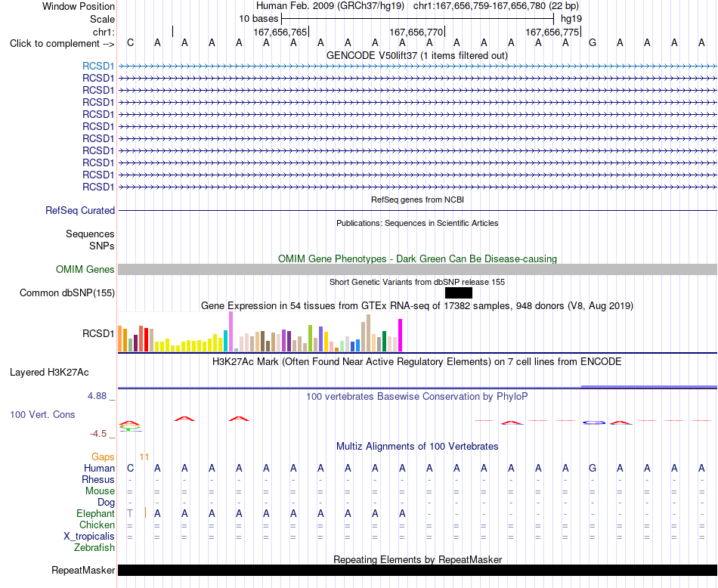The width and height of the screenshot is (718, 588).
Task: Open the RefSeq Curated track label
Action: click(x=80, y=211)
